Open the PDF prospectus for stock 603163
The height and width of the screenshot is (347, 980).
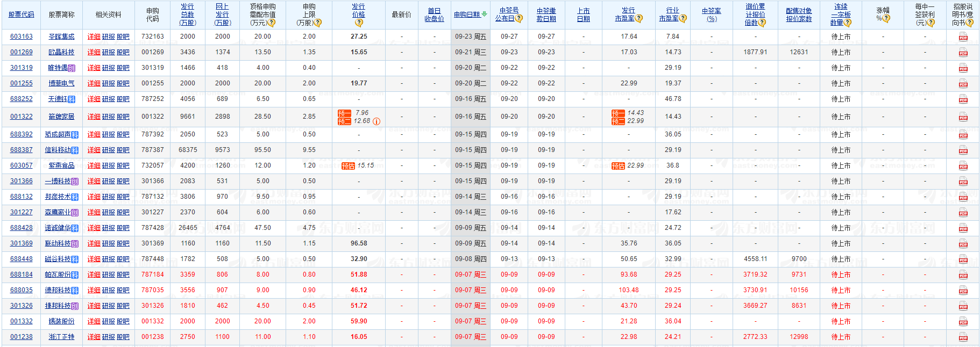(963, 37)
